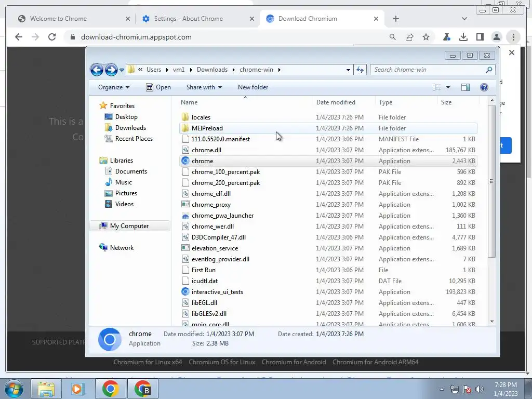The height and width of the screenshot is (399, 532).
Task: Open Explorer recent locations dropdown arrow
Action: click(x=122, y=70)
